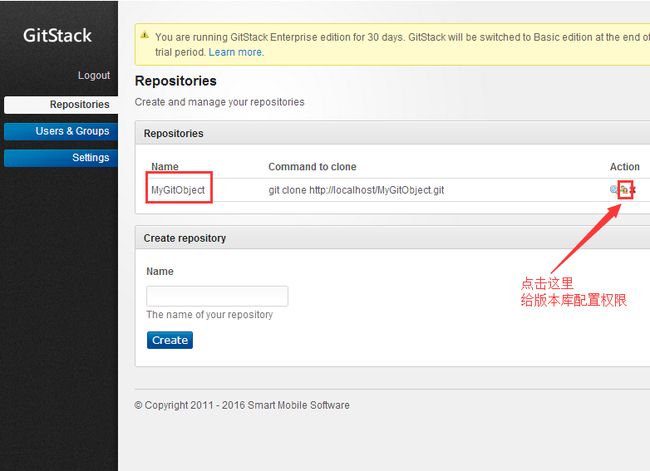Click the Action column header
The width and height of the screenshot is (650, 471).
pyautogui.click(x=624, y=167)
